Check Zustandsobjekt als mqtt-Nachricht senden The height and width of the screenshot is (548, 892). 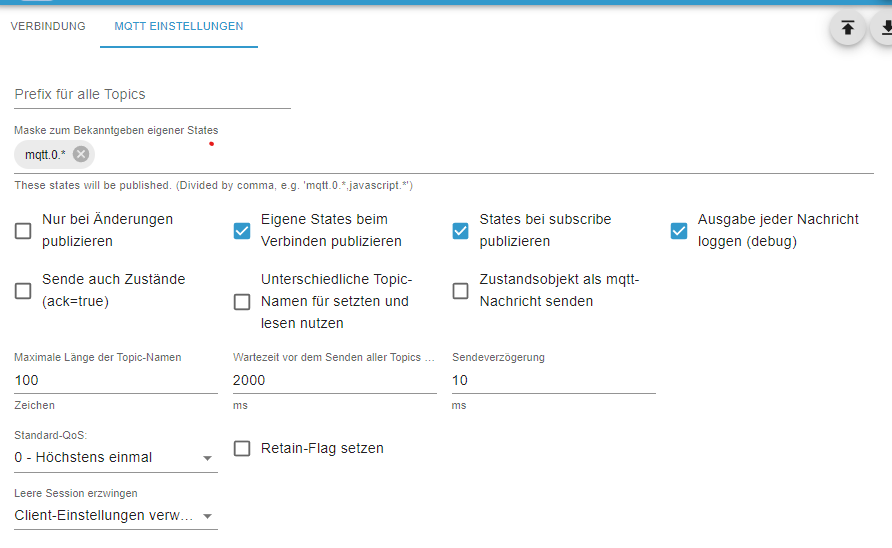pos(460,291)
